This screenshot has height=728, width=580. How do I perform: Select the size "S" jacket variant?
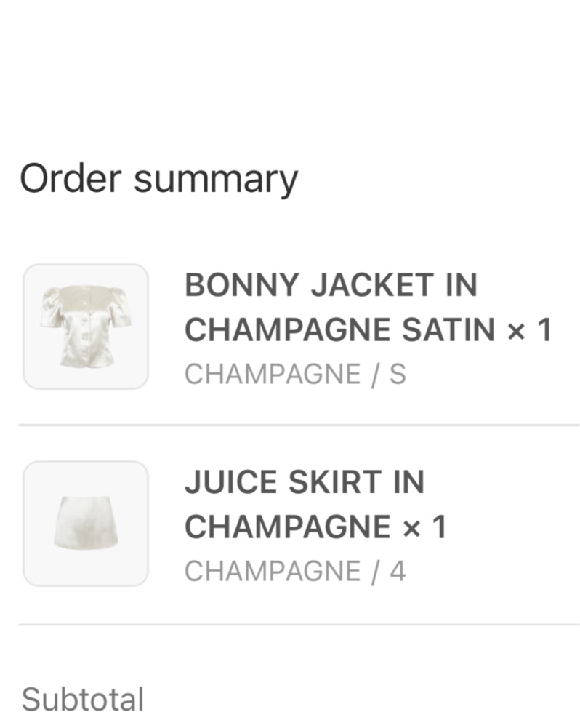pyautogui.click(x=398, y=375)
